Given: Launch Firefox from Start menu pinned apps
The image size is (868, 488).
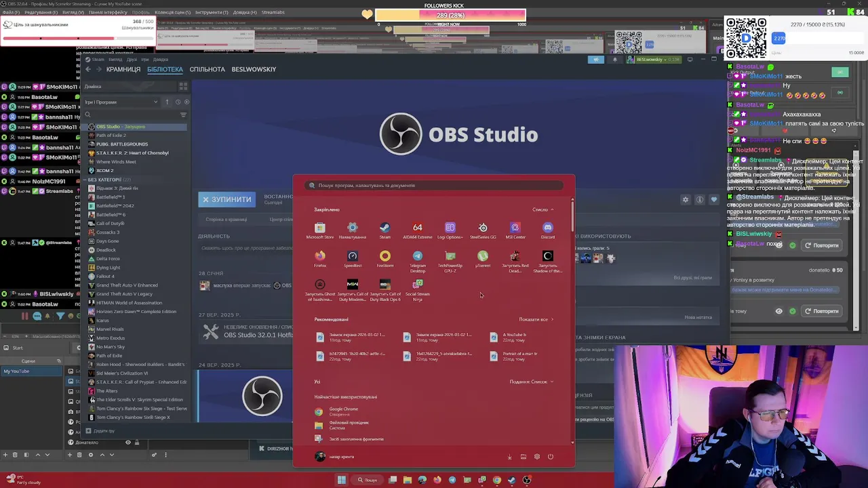Looking at the screenshot, I should pos(319,259).
